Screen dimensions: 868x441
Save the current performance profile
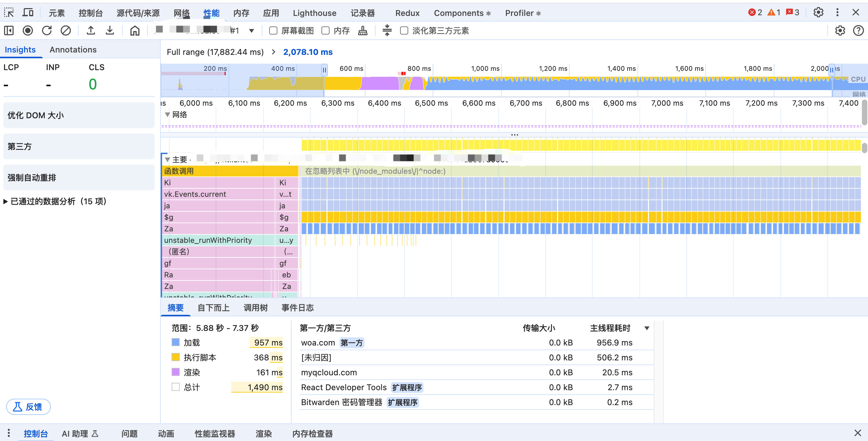point(110,30)
